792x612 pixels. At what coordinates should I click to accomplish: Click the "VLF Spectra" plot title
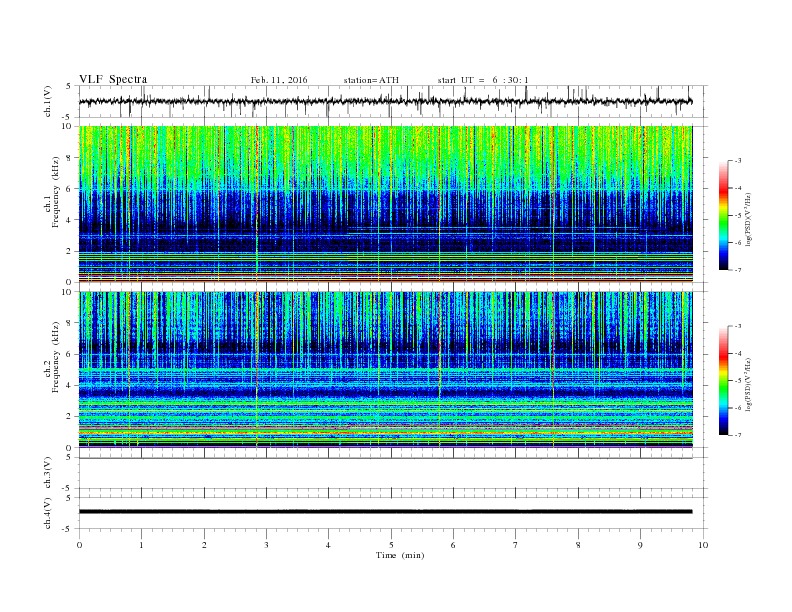click(x=113, y=79)
